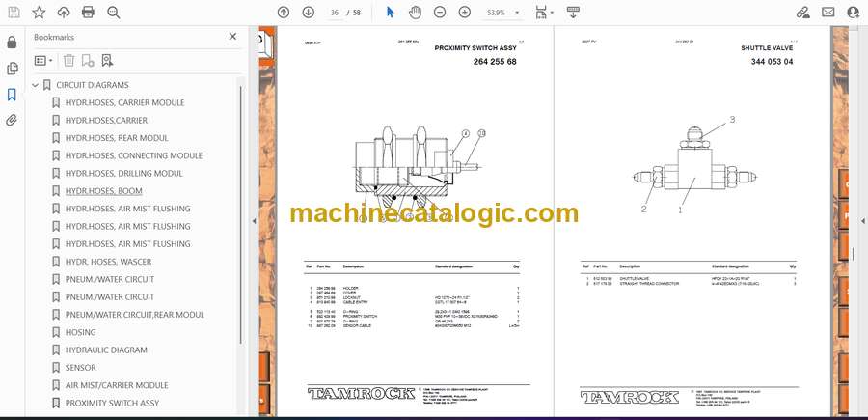This screenshot has height=420, width=868.
Task: Activate the hand pan tool
Action: pos(415,13)
